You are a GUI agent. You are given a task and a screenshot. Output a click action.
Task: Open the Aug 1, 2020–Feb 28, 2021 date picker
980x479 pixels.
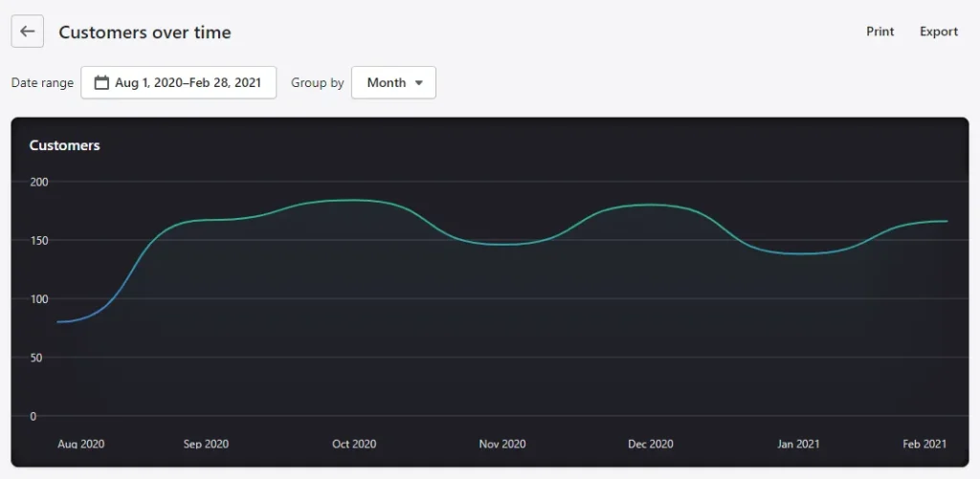(x=179, y=82)
